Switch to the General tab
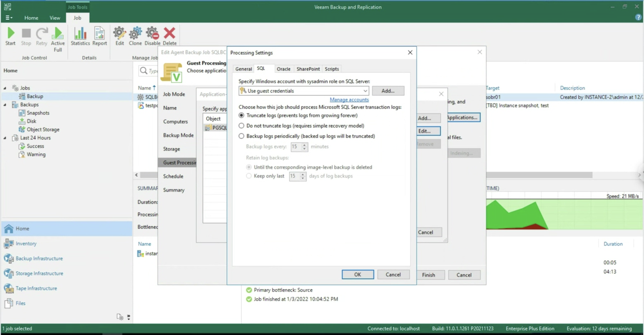This screenshot has height=335, width=644. tap(244, 69)
